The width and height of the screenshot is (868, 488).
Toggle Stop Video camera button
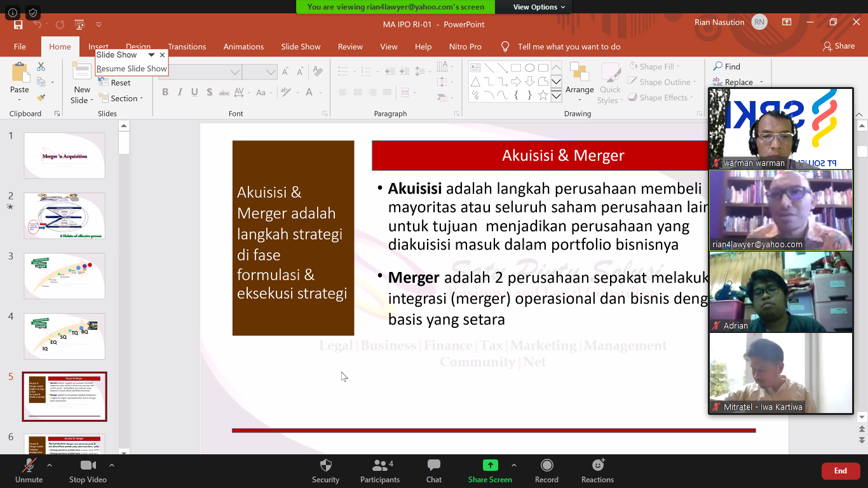click(x=88, y=469)
